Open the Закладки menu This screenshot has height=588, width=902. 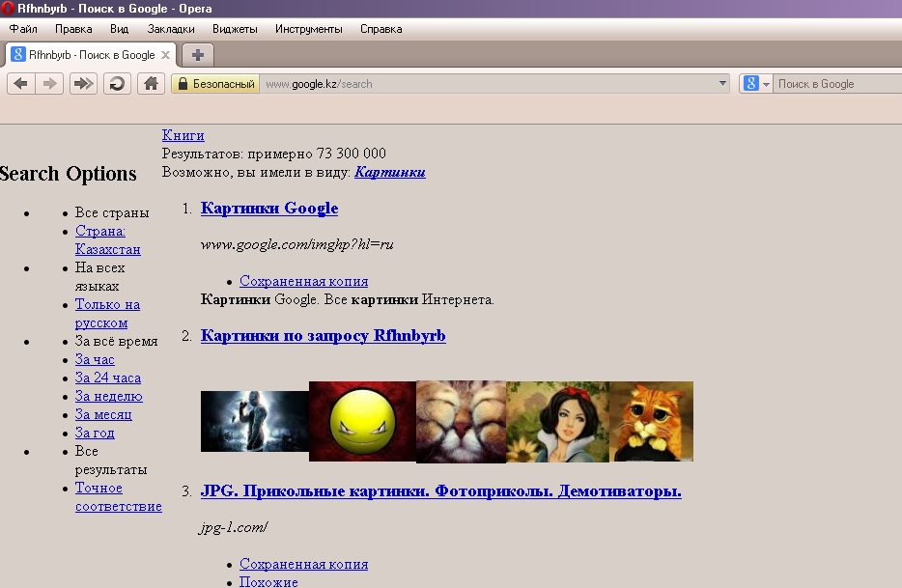click(171, 29)
